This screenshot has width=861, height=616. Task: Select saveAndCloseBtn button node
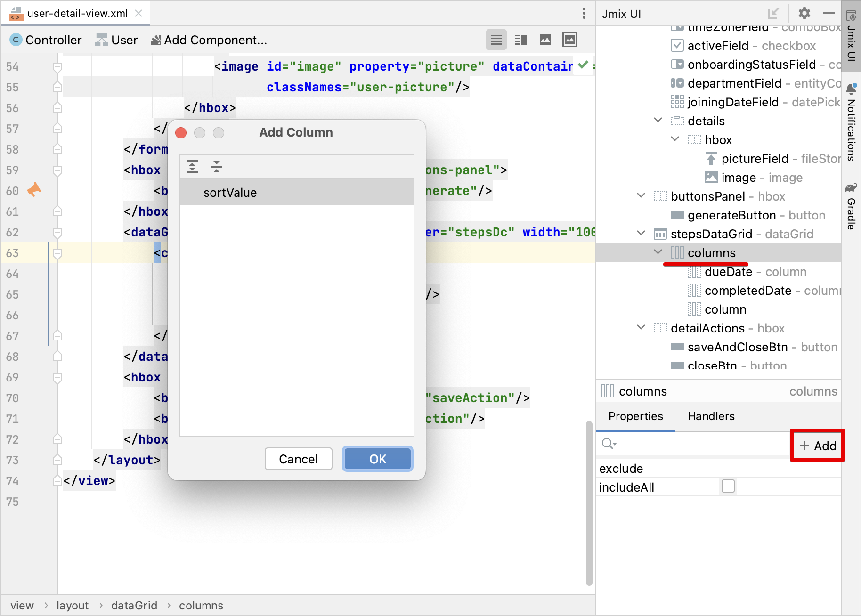click(x=754, y=347)
